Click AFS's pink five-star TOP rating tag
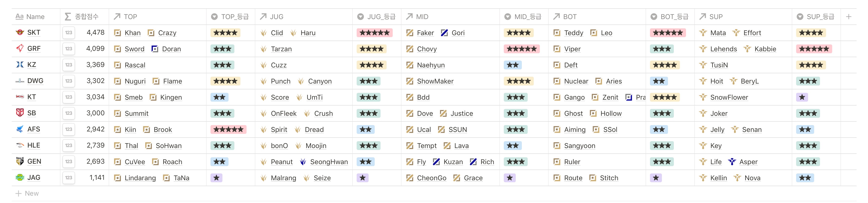This screenshot has width=868, height=203. point(228,129)
